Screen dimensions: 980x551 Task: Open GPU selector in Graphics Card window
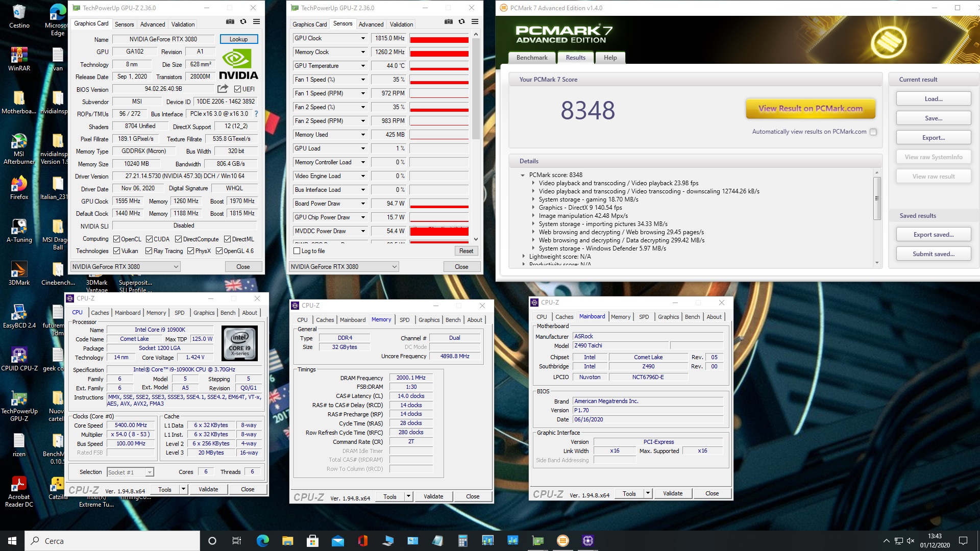125,266
